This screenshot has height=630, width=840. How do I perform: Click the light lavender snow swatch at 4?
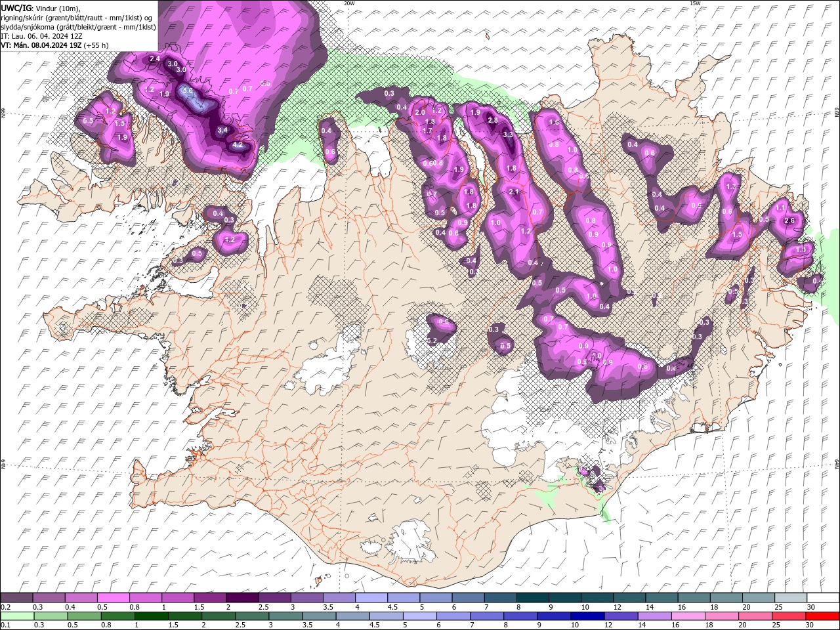click(x=371, y=598)
